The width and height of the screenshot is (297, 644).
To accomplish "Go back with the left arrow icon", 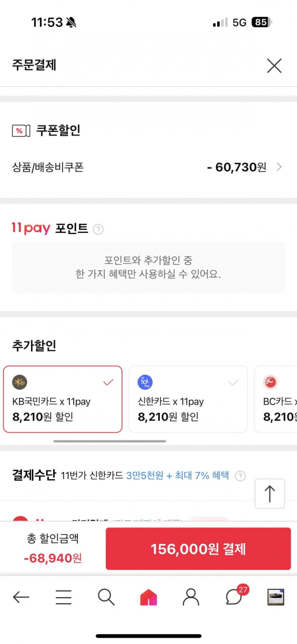I will (x=21, y=597).
